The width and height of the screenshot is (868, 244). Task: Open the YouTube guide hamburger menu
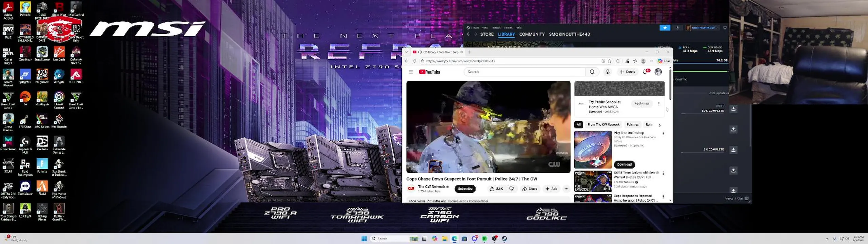pyautogui.click(x=411, y=72)
